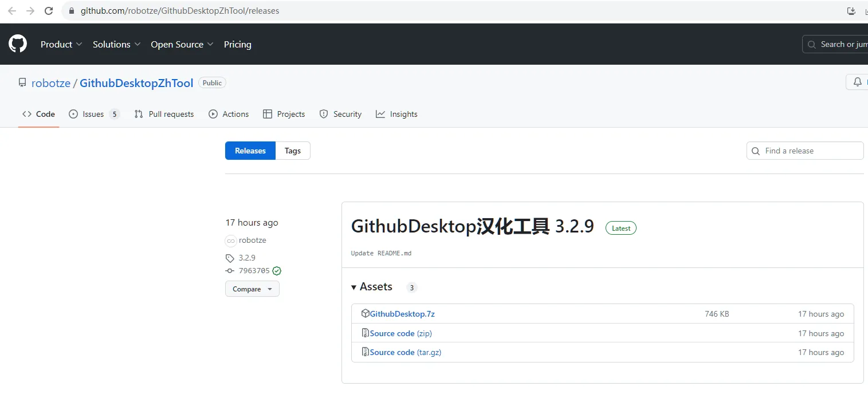868x402 pixels.
Task: Click the robotze avatar icon
Action: click(x=230, y=241)
